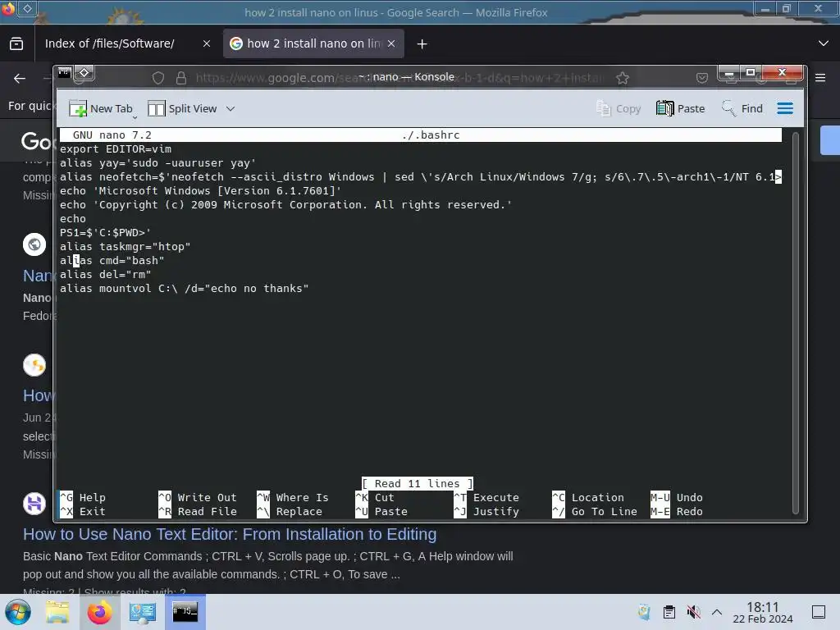Click the ^X Exit shortcut label
This screenshot has height=630, width=840.
pos(83,511)
